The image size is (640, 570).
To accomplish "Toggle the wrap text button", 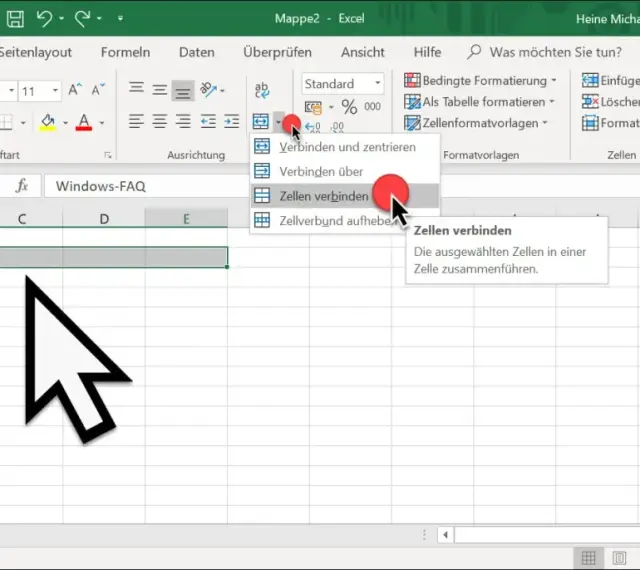I will pyautogui.click(x=262, y=90).
